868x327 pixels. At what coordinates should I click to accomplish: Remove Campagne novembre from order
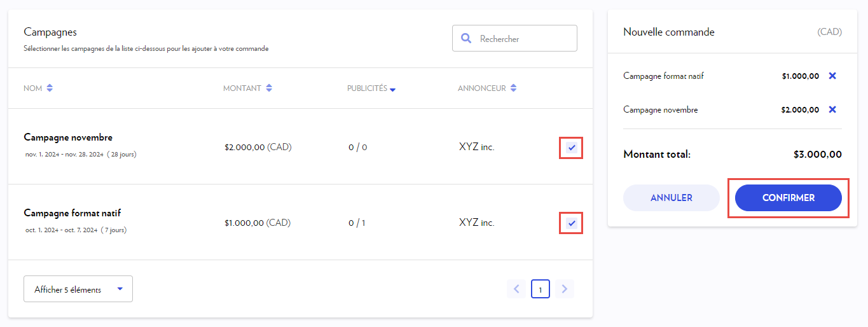[x=832, y=109]
